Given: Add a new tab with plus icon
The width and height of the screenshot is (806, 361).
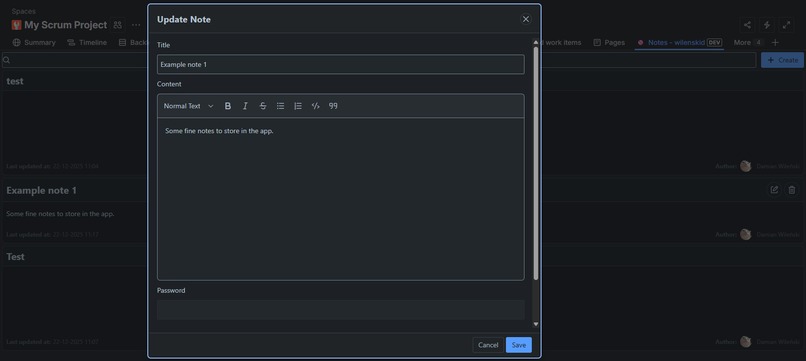Looking at the screenshot, I should click(x=775, y=43).
